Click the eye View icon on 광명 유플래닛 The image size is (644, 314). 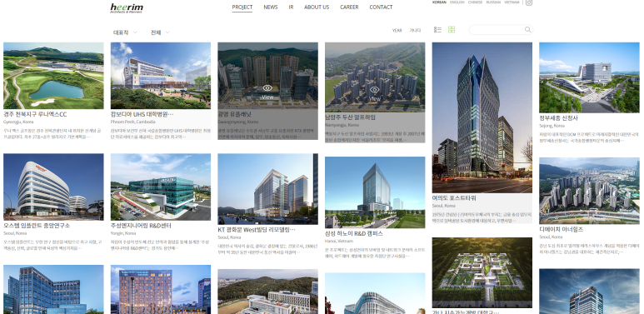(267, 87)
